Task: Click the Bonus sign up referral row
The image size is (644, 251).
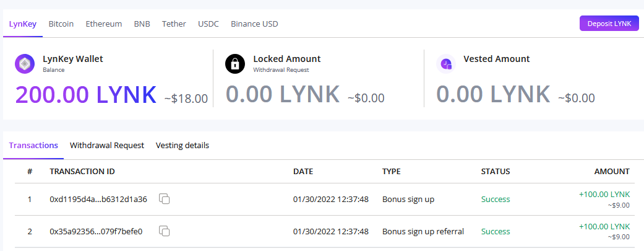Action: click(x=324, y=231)
